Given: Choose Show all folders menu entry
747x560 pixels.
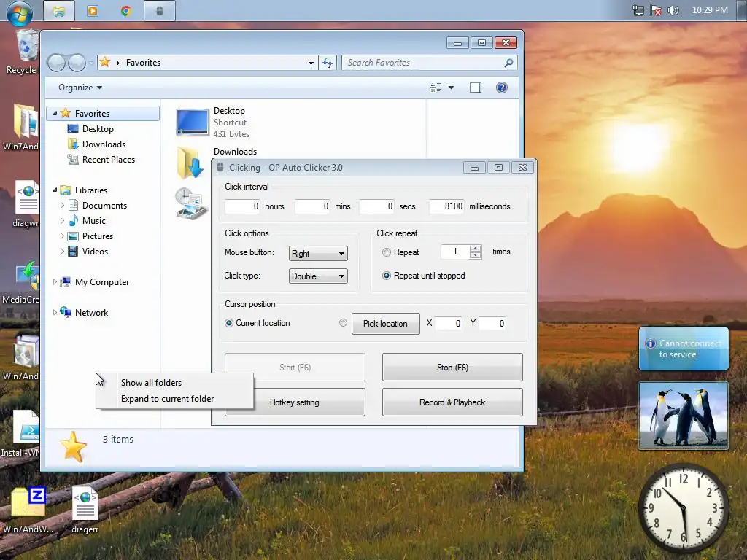Looking at the screenshot, I should [174, 383].
